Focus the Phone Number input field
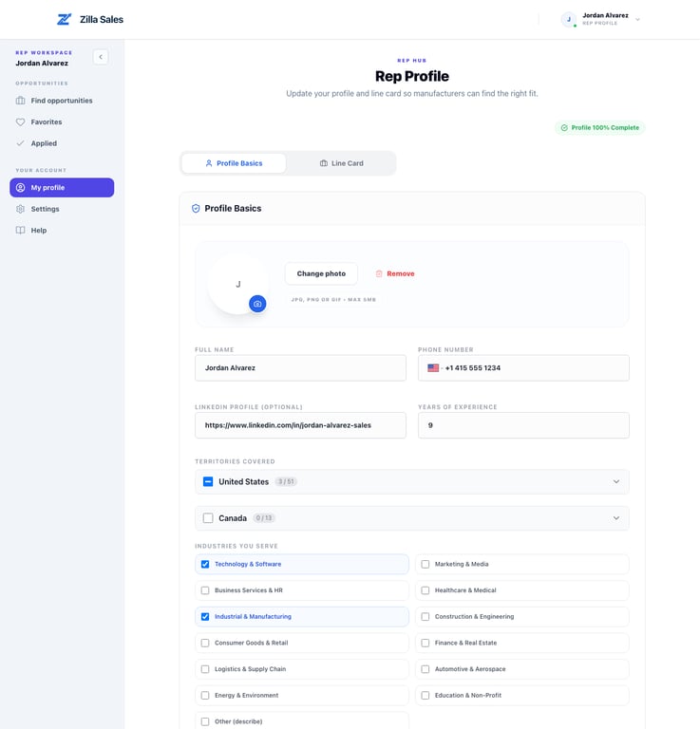This screenshot has height=729, width=700. coord(523,367)
